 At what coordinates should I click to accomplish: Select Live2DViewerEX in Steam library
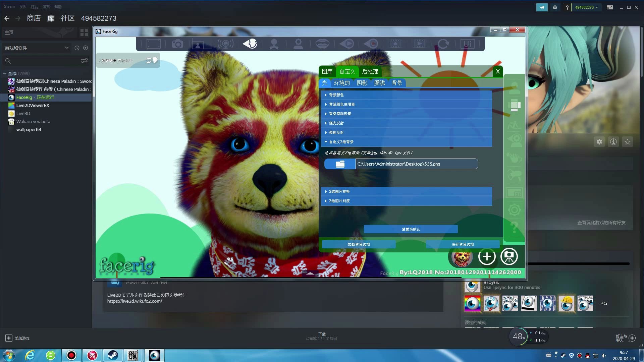tap(46, 106)
